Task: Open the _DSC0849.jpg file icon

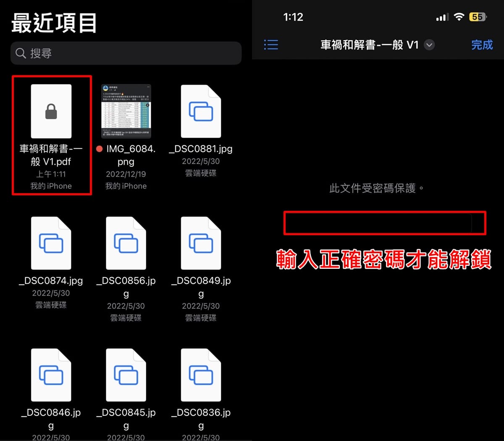Action: 201,243
